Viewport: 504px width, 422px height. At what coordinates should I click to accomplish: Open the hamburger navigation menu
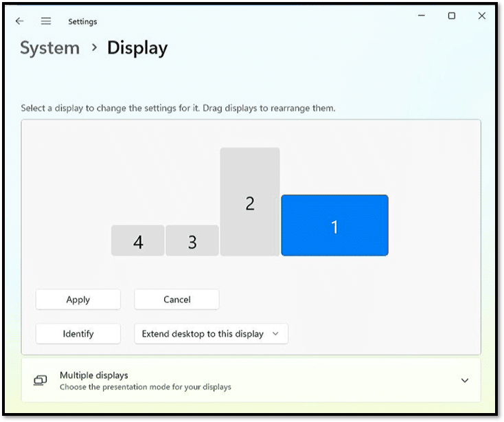click(x=46, y=21)
